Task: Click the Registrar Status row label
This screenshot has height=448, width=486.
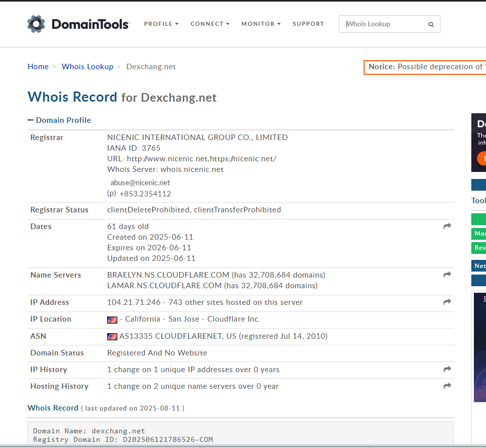Action: 59,210
